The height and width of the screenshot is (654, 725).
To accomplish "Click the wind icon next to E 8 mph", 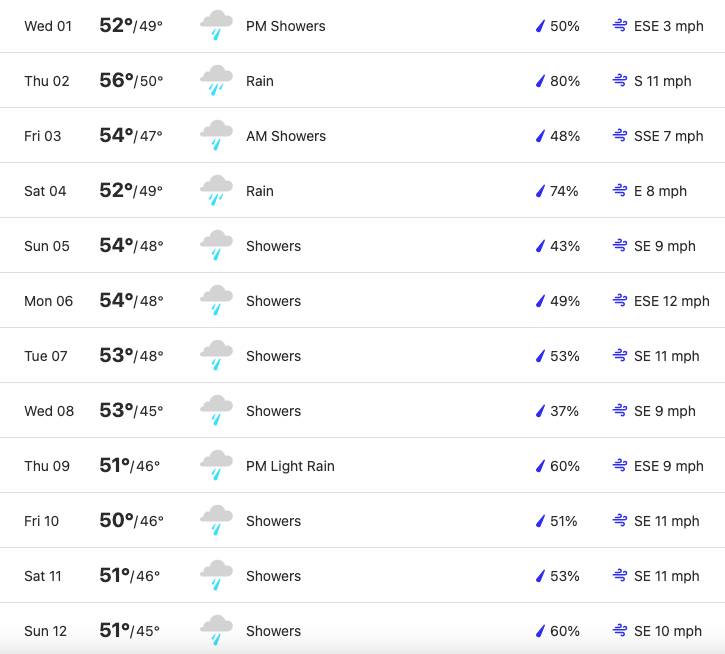I will 620,191.
